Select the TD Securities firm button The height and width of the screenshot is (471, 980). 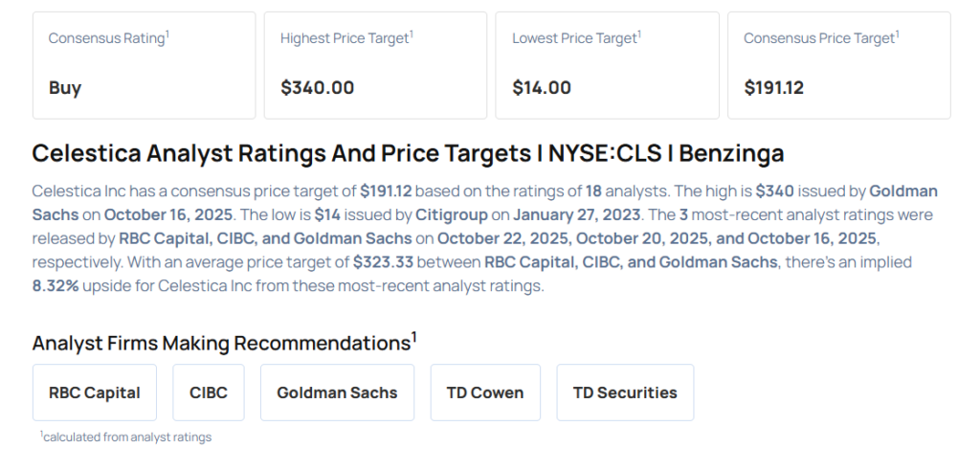tap(625, 392)
